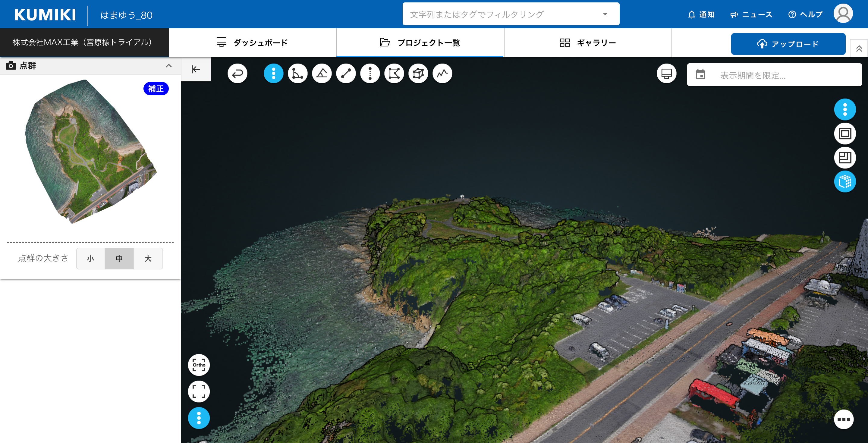Viewport: 868px width, 443px height.
Task: Toggle the point cloud display button
Action: click(844, 182)
